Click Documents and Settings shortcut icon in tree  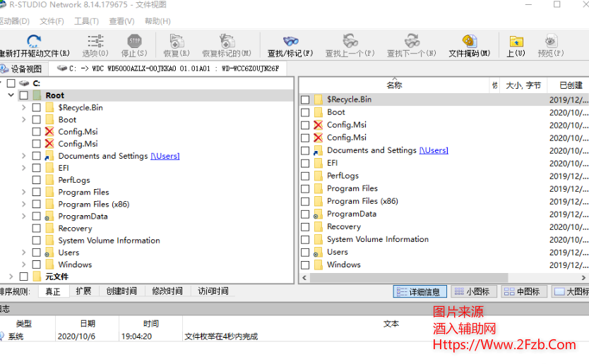49,156
